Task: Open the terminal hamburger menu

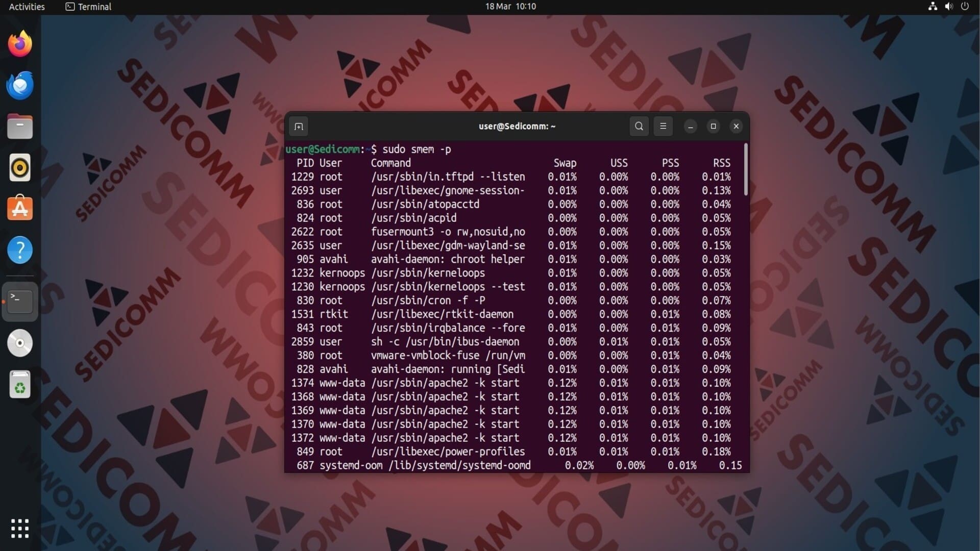Action: (x=663, y=126)
